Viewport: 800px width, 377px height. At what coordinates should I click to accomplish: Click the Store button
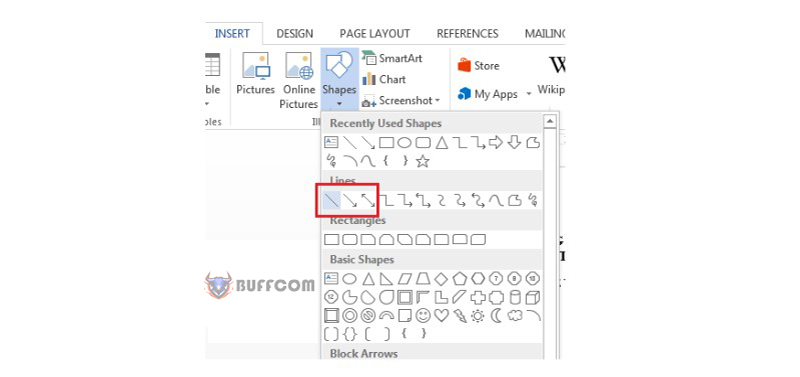click(479, 66)
